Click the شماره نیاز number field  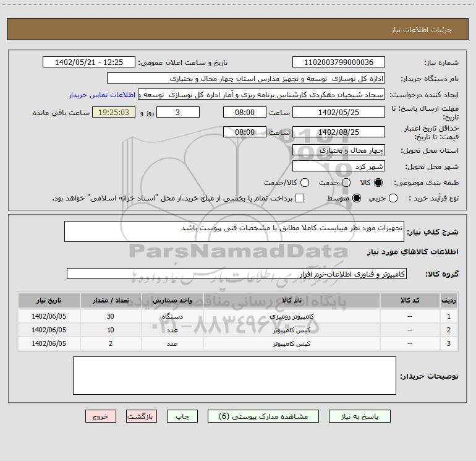click(x=339, y=62)
